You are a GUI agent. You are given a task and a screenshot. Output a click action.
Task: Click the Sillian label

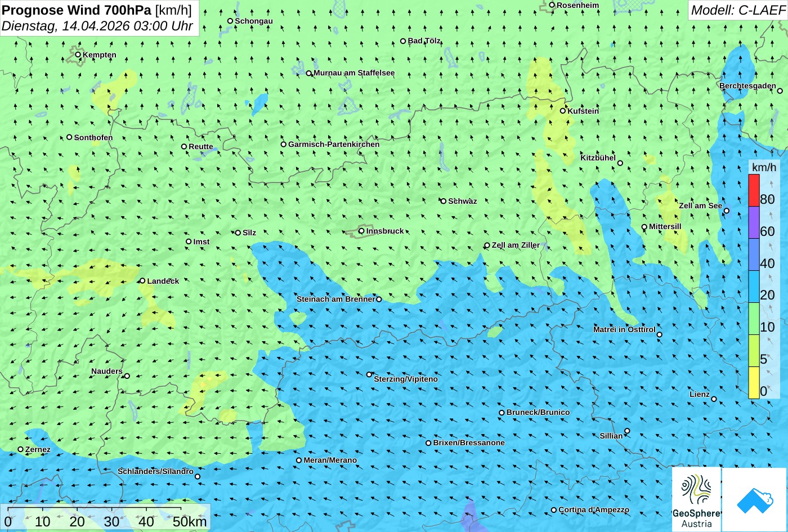(x=611, y=436)
